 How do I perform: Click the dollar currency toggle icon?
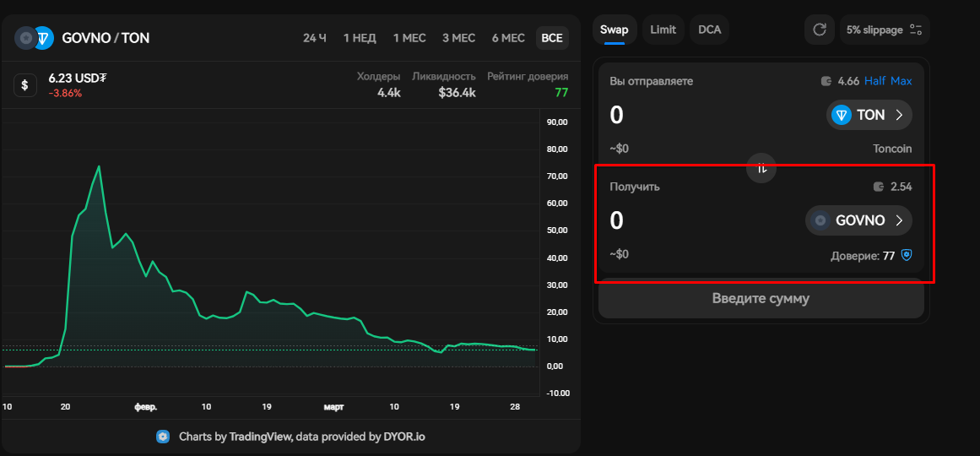25,85
